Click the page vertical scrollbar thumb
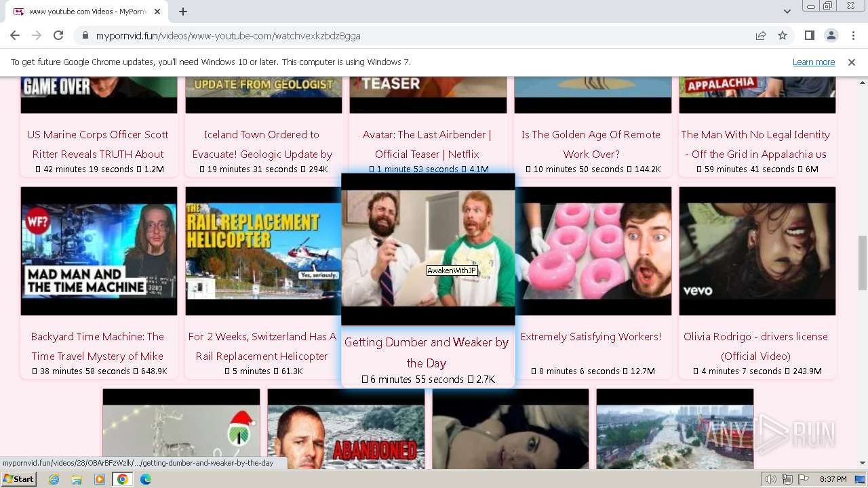 (862, 264)
